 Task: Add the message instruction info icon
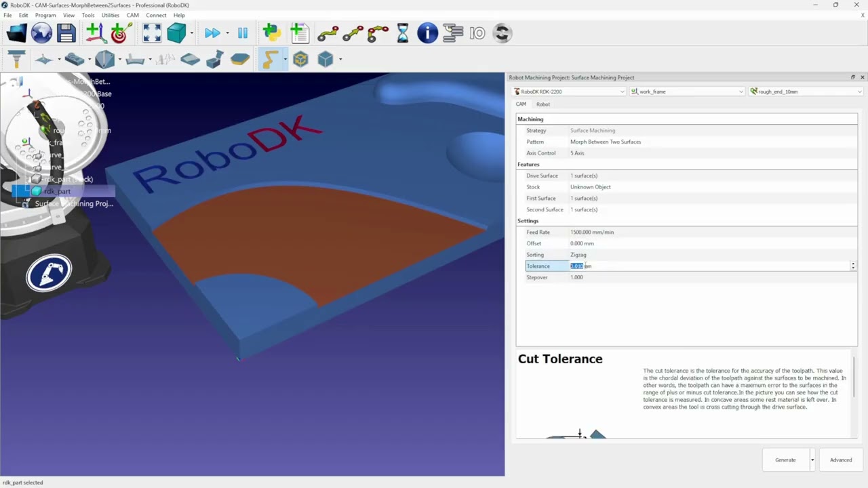click(x=427, y=33)
